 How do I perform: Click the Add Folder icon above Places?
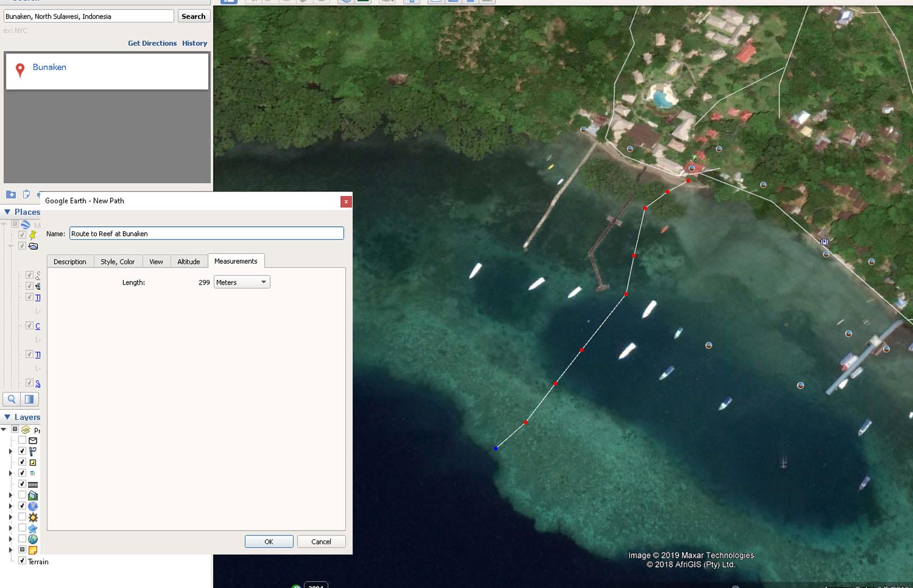[11, 194]
